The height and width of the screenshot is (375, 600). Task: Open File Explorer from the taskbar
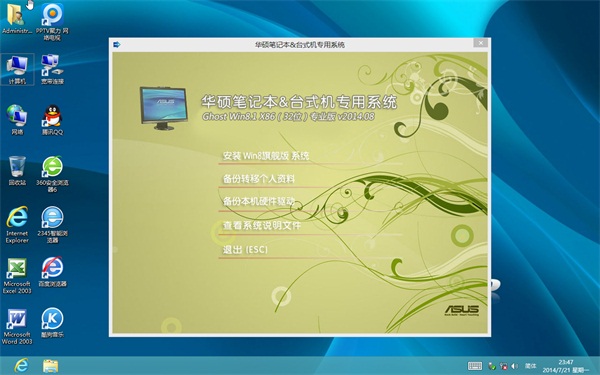50,365
